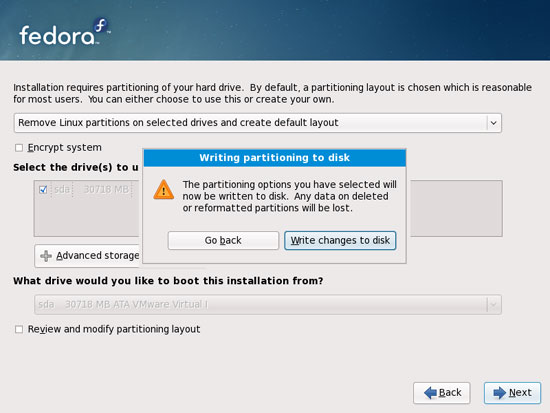Image resolution: width=550 pixels, height=413 pixels.
Task: Click the Go back button
Action: click(x=223, y=240)
